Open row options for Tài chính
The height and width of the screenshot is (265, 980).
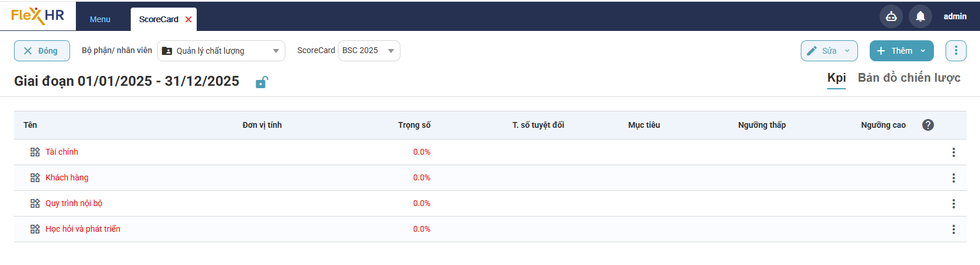pyautogui.click(x=953, y=152)
